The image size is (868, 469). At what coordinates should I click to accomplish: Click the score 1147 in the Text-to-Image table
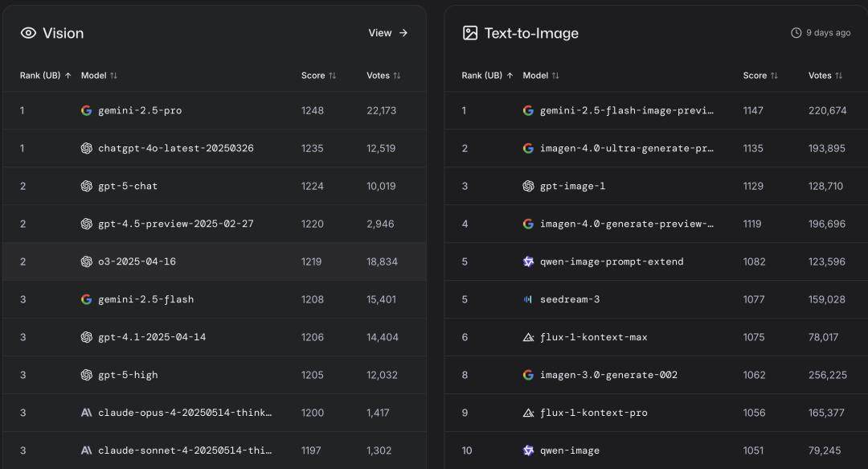(x=753, y=110)
